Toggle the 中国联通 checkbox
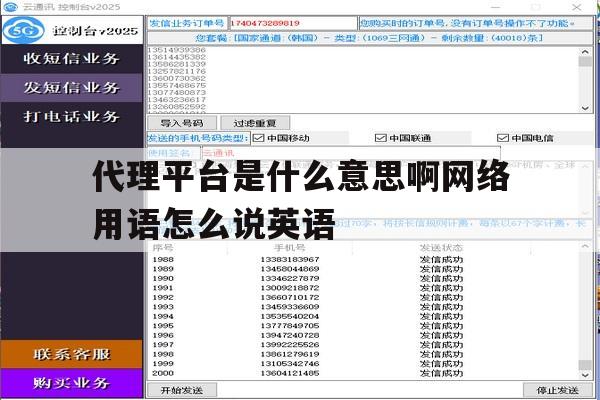This screenshot has height=400, width=600. pos(380,138)
